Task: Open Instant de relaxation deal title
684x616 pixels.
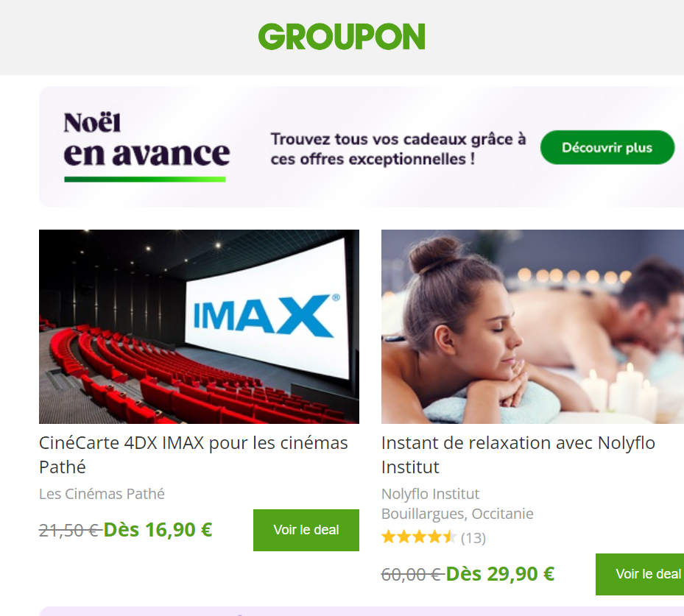Action: click(x=518, y=455)
